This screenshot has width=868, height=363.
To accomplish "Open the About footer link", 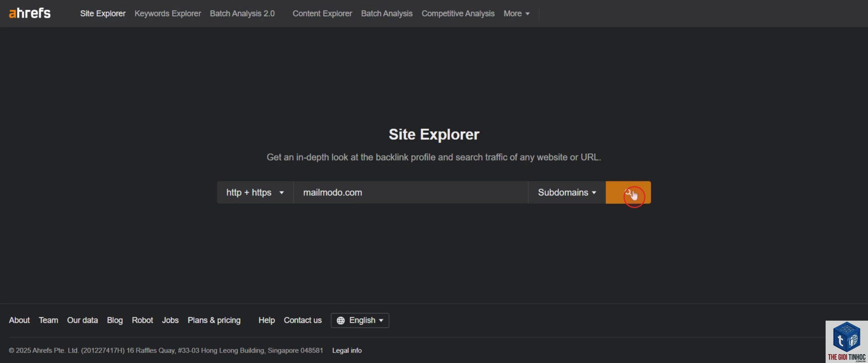I will pyautogui.click(x=19, y=320).
